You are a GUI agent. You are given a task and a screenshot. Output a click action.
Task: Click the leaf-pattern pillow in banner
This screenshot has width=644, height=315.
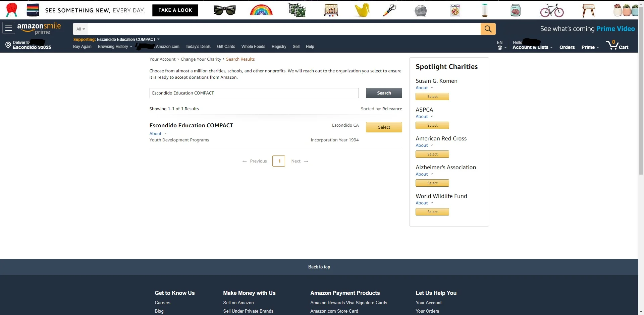point(297,10)
